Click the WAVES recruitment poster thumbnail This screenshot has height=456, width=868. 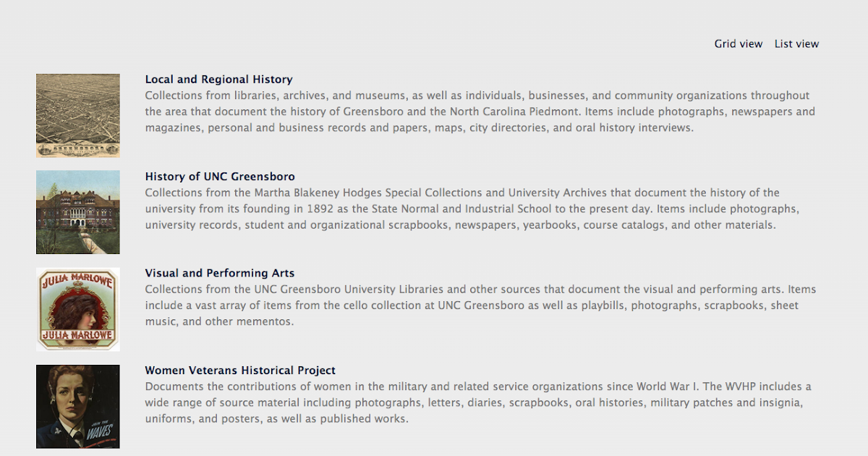[x=77, y=406]
